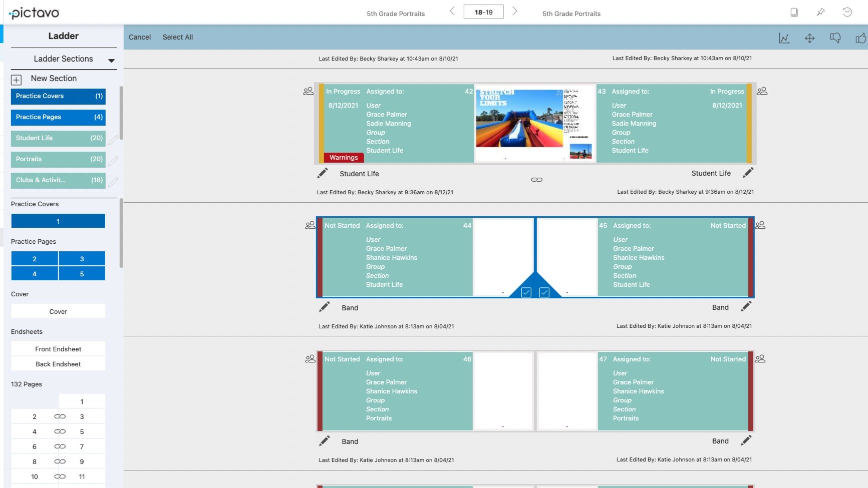
Task: Check the checkbox on page 44
Action: click(x=526, y=292)
